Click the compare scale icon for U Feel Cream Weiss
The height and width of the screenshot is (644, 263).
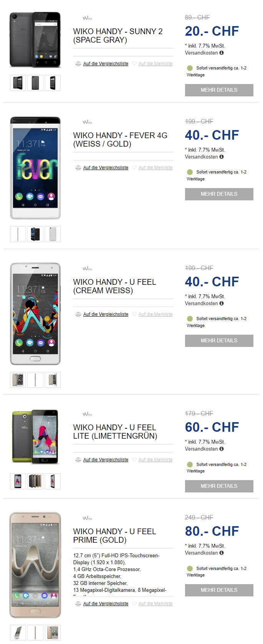coord(78,314)
